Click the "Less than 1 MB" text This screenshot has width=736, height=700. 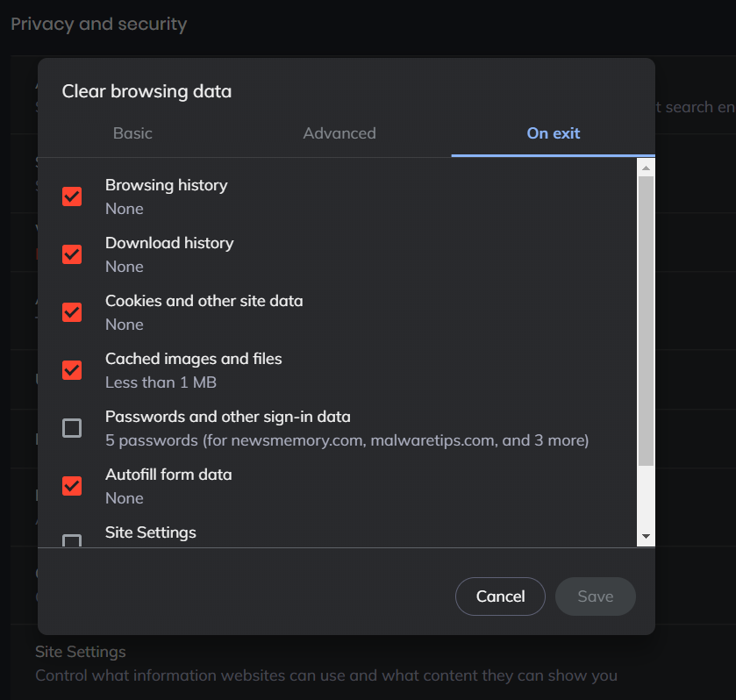(161, 382)
